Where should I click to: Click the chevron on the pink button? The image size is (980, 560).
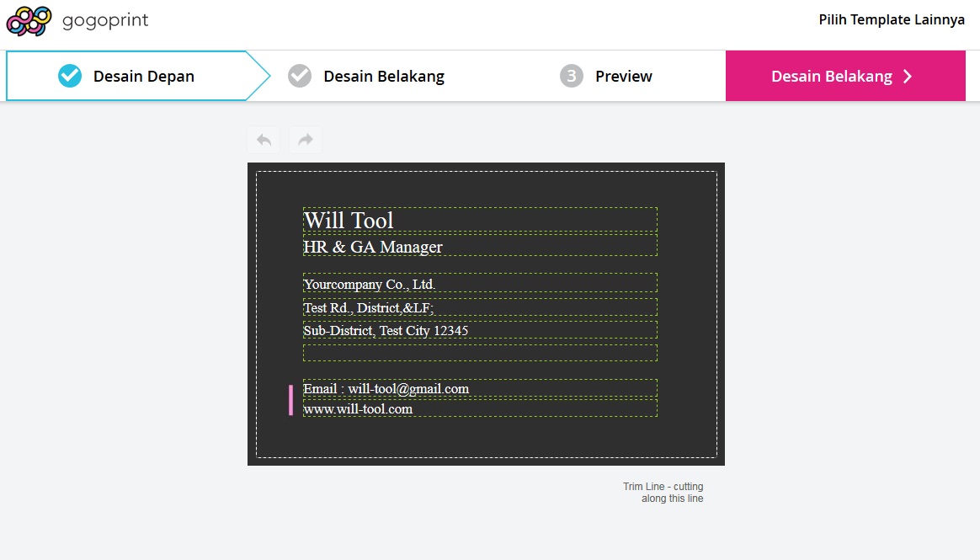[908, 77]
